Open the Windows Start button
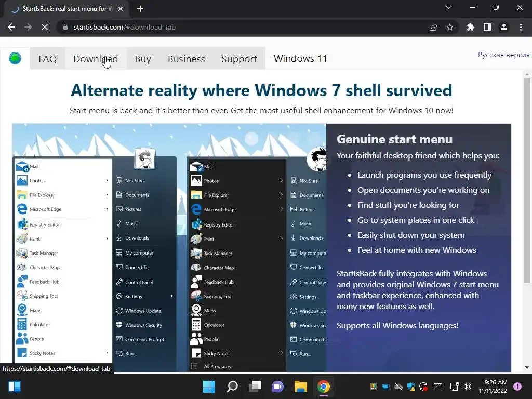 [x=209, y=387]
